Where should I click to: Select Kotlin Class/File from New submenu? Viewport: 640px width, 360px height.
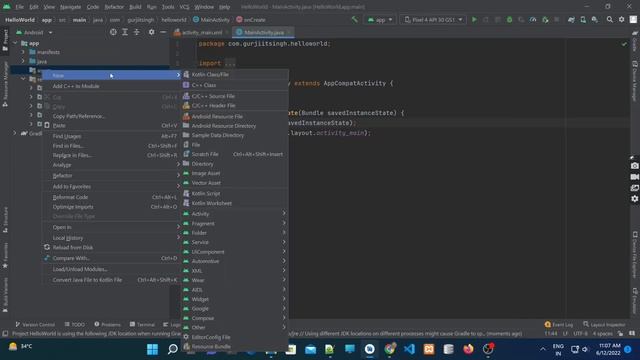[x=235, y=74]
